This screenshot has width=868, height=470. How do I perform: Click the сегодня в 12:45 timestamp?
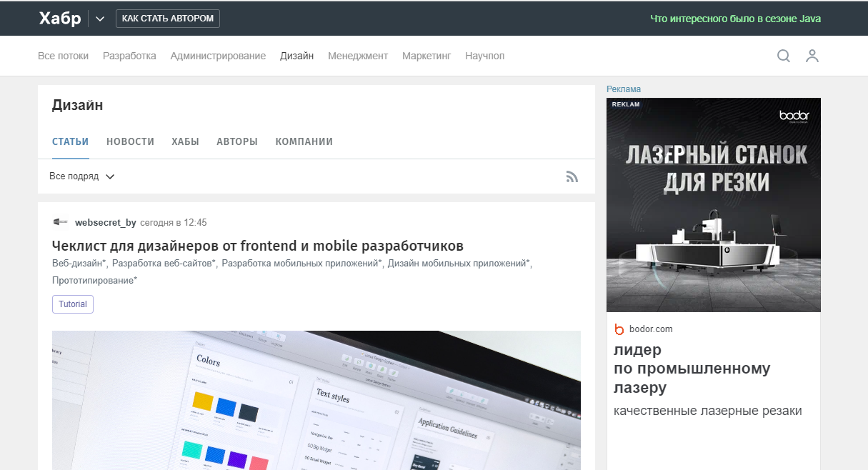[x=174, y=222]
